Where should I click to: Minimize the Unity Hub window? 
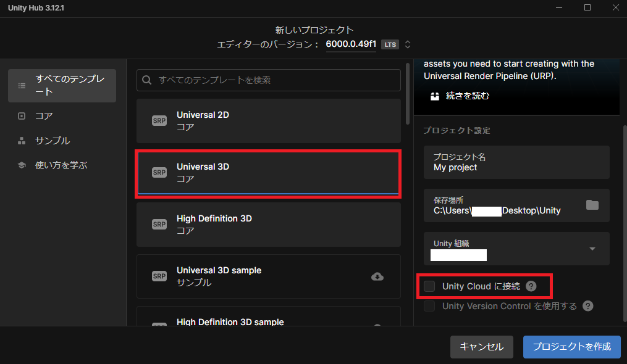click(x=559, y=7)
